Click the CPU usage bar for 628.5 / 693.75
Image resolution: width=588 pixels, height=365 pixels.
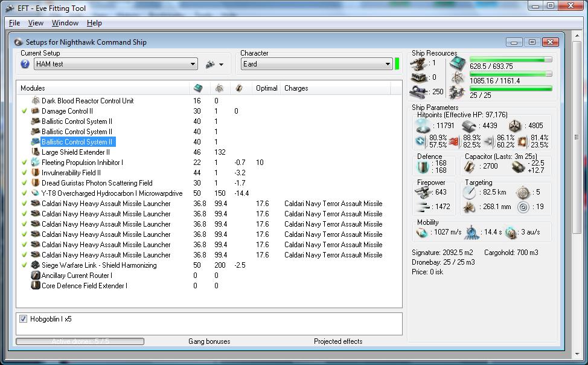tap(511, 59)
